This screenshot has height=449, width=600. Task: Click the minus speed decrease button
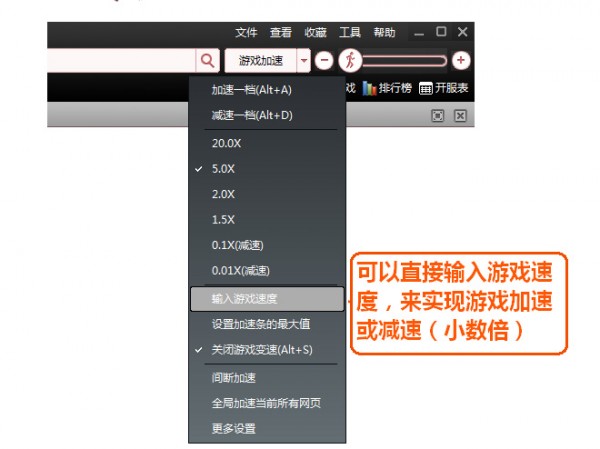[324, 60]
